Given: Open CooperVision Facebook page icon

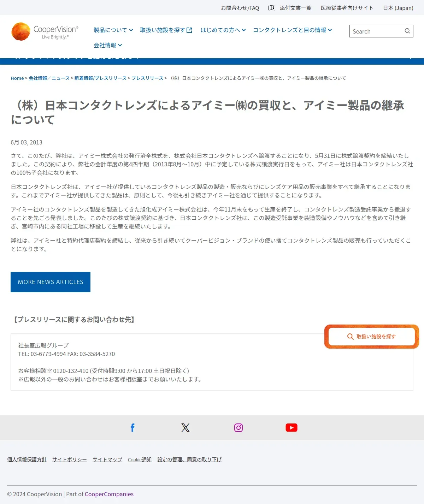Looking at the screenshot, I should (x=132, y=428).
